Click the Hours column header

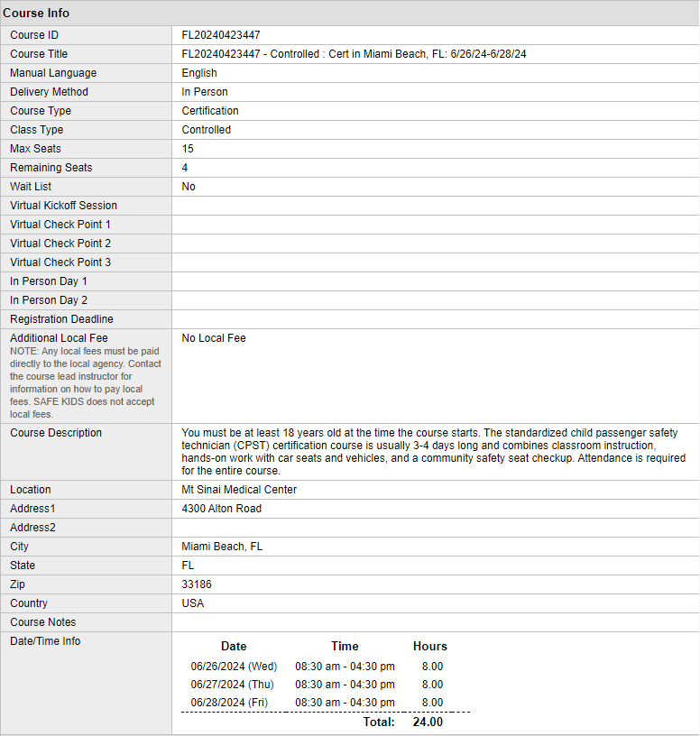[430, 647]
